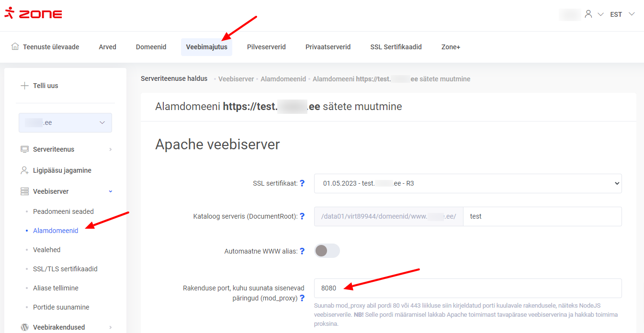Click help icon beside mod_proxy port label
644x333 pixels.
point(302,298)
